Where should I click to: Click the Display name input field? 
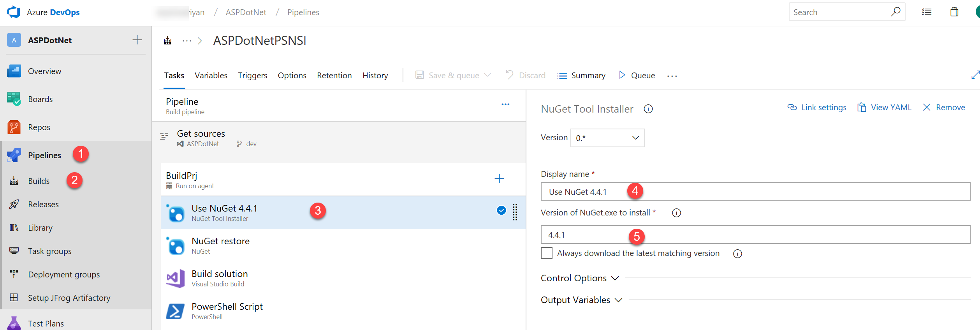(x=755, y=191)
